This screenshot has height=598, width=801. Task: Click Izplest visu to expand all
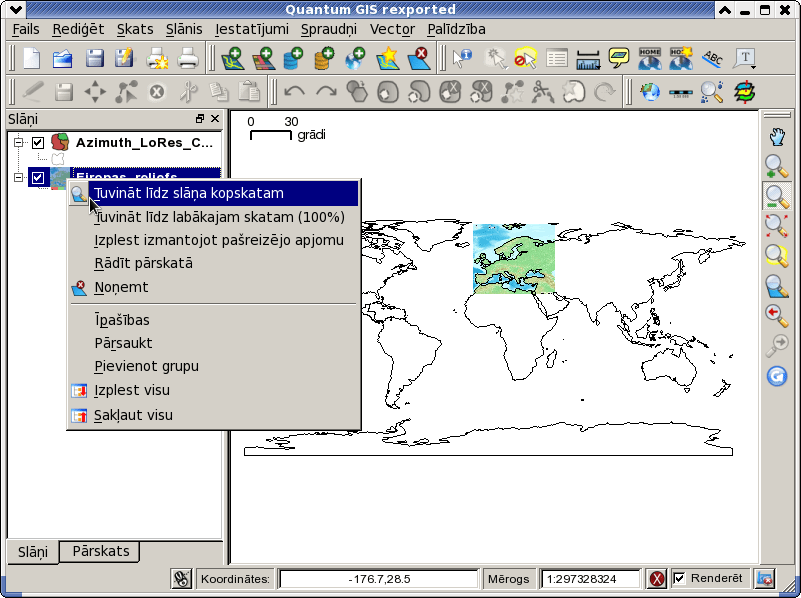tap(214, 391)
